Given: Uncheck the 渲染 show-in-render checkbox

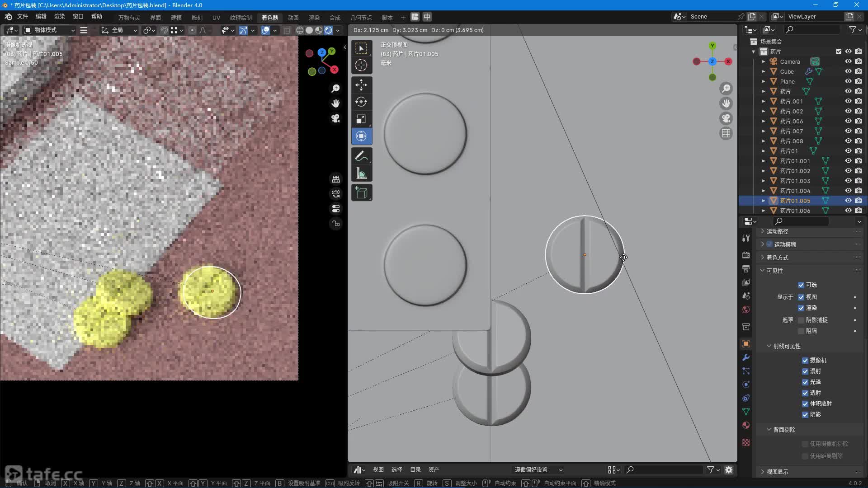Looking at the screenshot, I should (801, 308).
